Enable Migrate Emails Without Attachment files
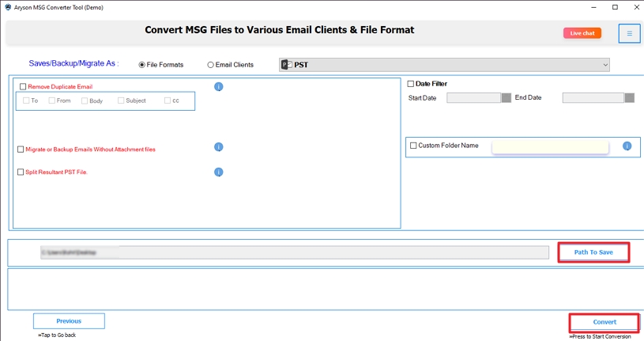Screen dimensions: 644x341 21,150
